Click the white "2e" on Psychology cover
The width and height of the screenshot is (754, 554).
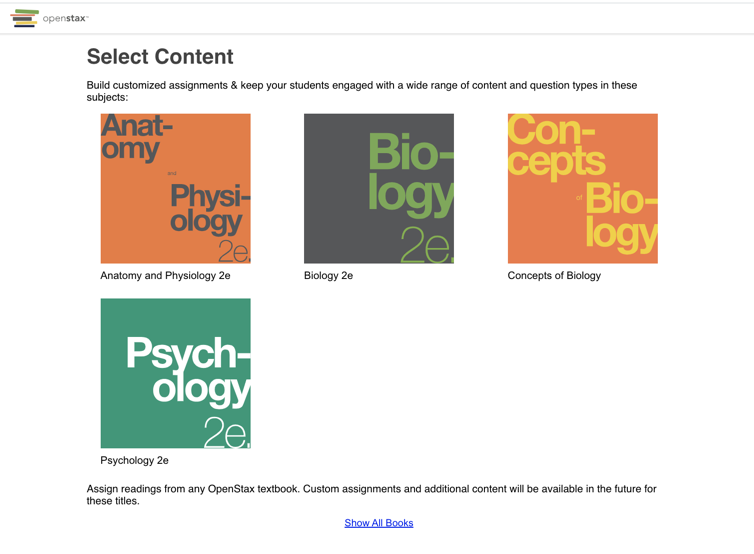pos(226,431)
